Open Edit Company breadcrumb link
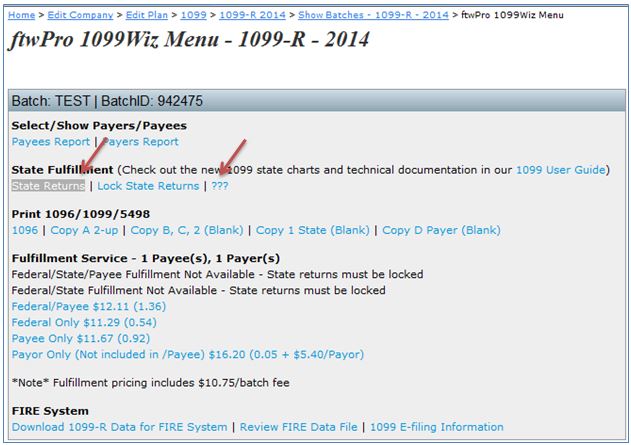This screenshot has height=445, width=631. [x=80, y=15]
